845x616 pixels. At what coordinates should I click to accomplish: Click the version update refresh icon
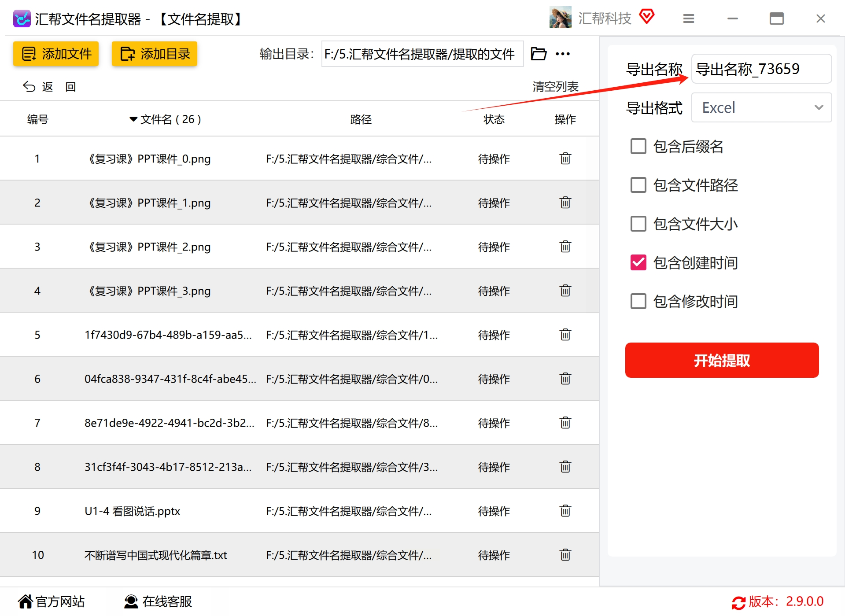(738, 602)
